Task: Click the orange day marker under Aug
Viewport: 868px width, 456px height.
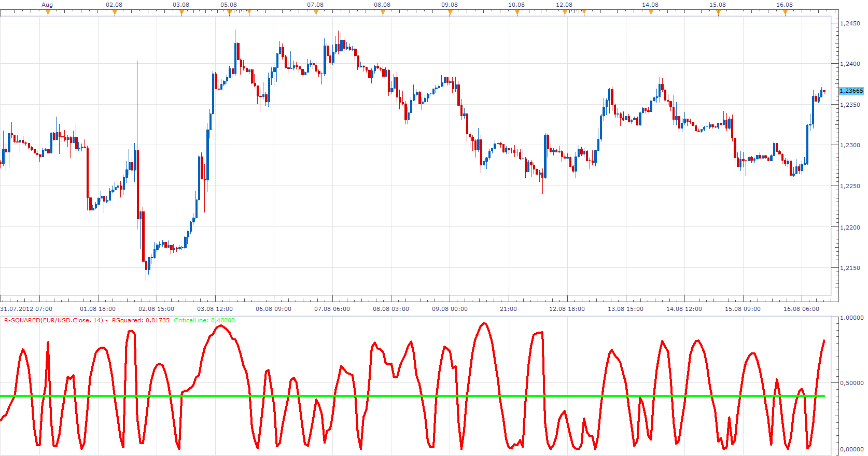Action: click(x=48, y=13)
